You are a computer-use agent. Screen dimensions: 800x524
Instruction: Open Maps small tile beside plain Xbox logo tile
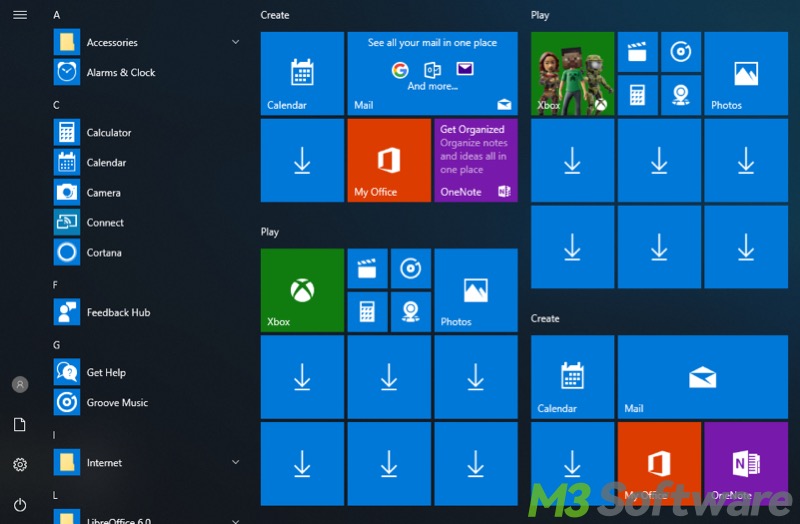[411, 312]
